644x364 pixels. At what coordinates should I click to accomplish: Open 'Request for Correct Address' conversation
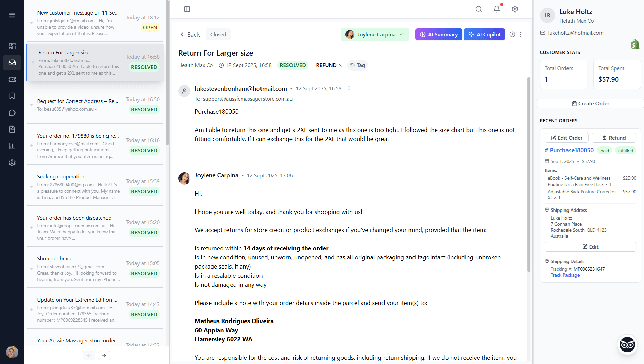[x=95, y=105]
